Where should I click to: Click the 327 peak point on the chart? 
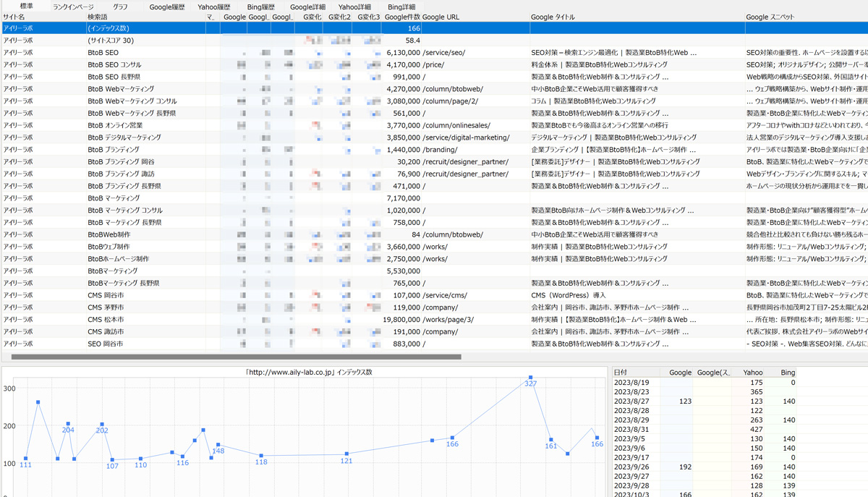[x=531, y=378]
